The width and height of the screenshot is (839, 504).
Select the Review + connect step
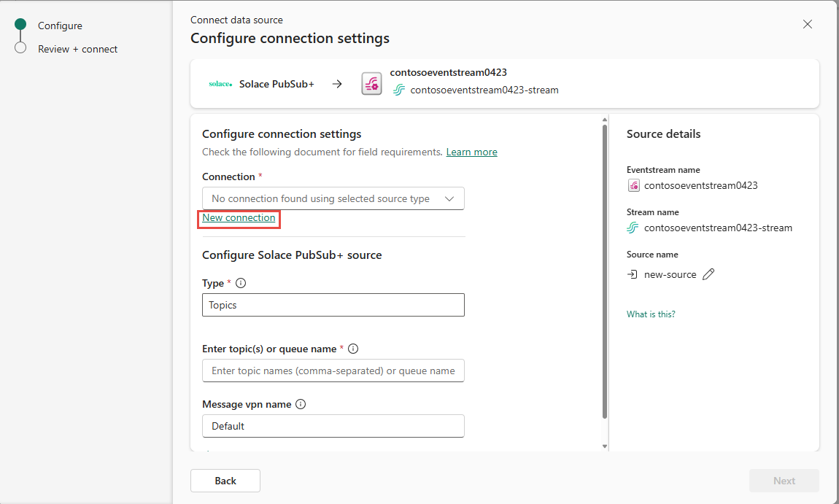[x=77, y=49]
